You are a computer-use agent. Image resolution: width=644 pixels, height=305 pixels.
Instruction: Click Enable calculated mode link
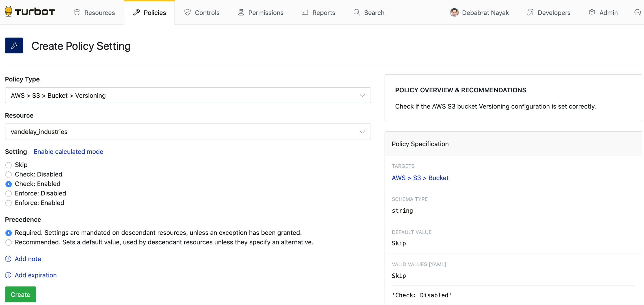(x=68, y=152)
